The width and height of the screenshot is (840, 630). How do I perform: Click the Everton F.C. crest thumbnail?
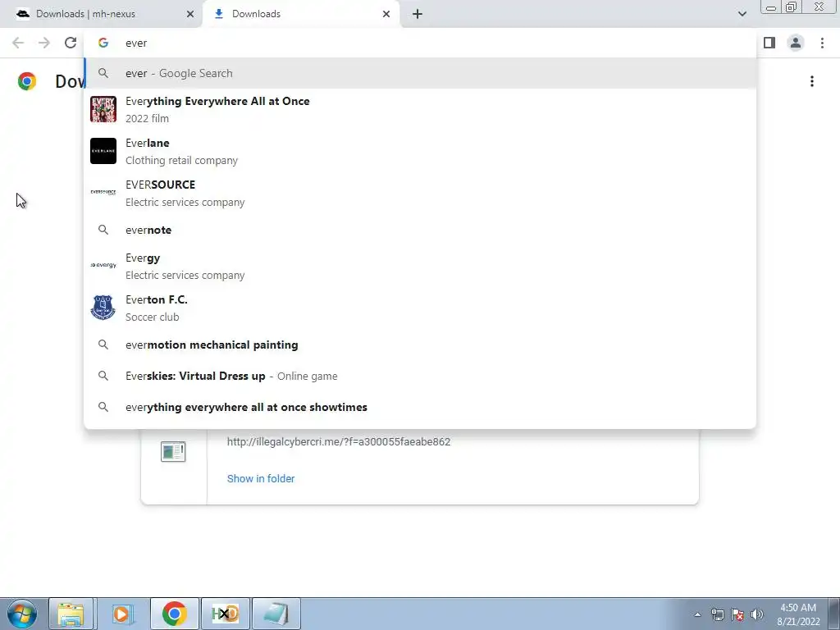click(x=103, y=308)
